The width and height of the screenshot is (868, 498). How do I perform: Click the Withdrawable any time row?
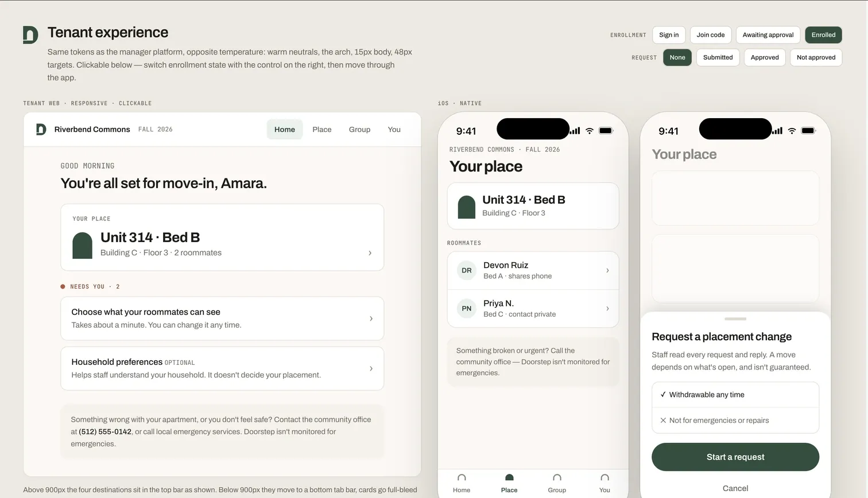click(x=735, y=395)
